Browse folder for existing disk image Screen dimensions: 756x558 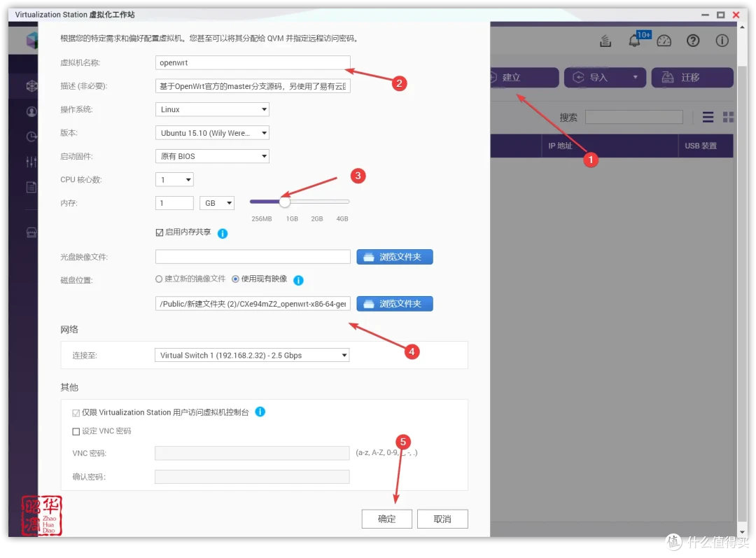tap(395, 304)
